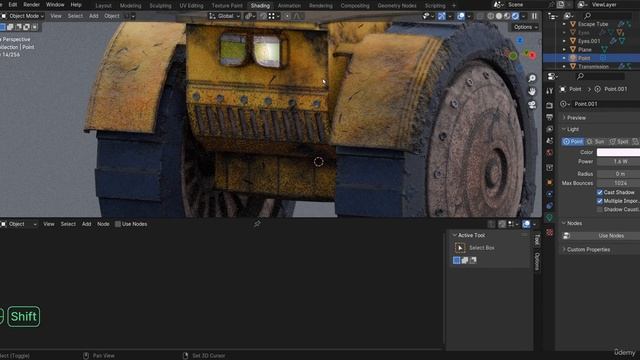Click Select Box tool icon in Active Tool

(x=460, y=248)
